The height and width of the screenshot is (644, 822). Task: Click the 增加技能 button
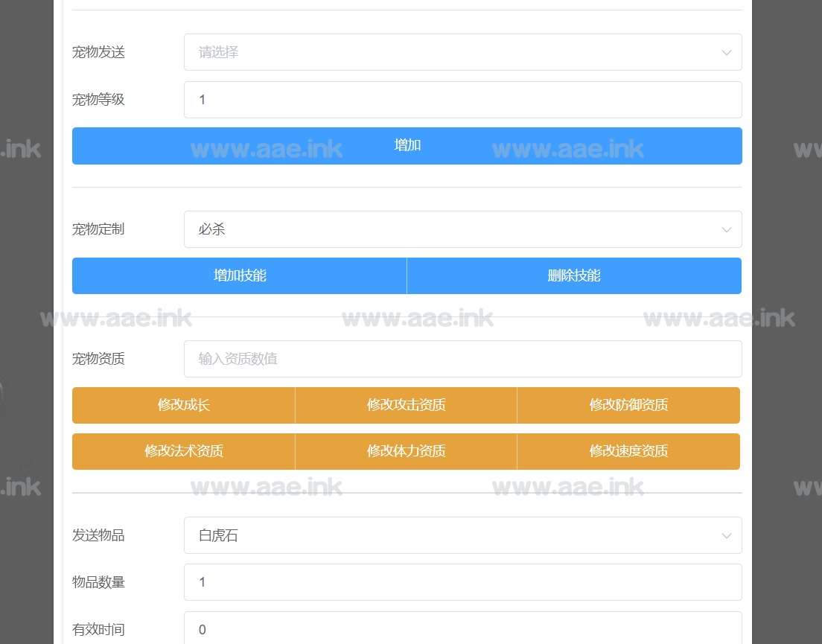point(240,275)
